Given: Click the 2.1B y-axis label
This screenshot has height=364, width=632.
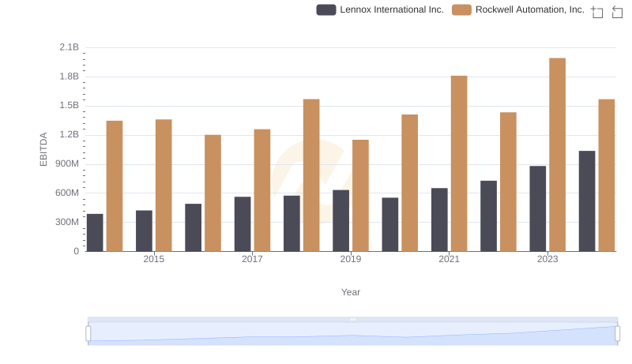Looking at the screenshot, I should tap(69, 47).
